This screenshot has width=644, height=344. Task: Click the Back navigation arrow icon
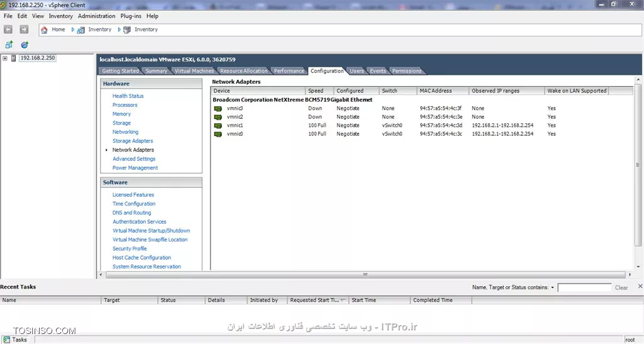(x=8, y=30)
